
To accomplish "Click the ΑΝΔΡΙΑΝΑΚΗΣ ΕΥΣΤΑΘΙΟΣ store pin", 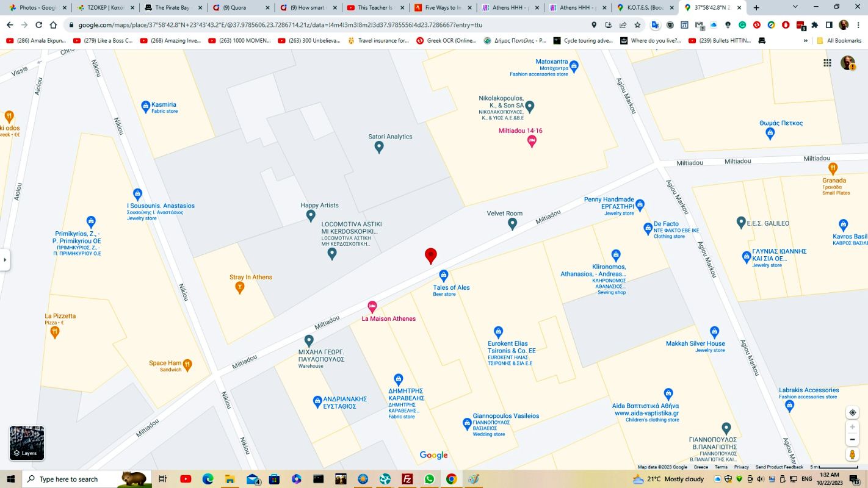I will 317,401.
